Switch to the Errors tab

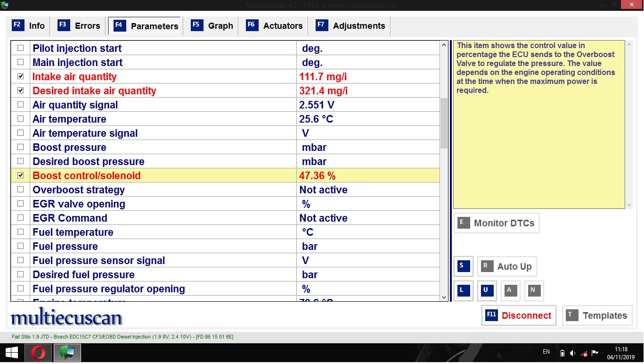79,26
